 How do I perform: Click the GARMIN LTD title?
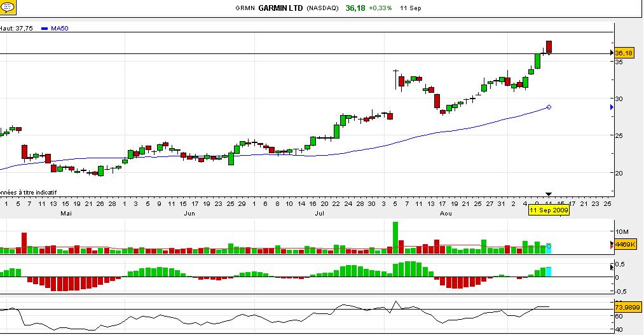(280, 8)
